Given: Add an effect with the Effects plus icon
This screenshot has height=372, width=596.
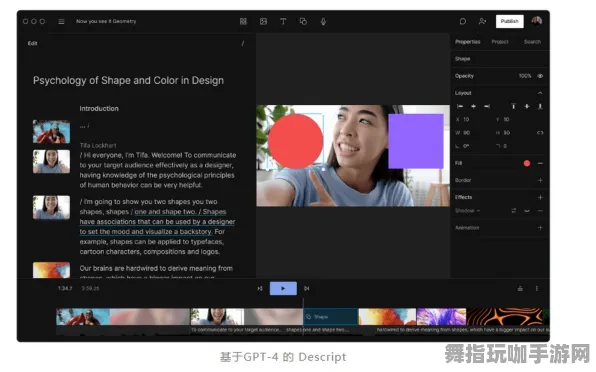Looking at the screenshot, I should (540, 197).
